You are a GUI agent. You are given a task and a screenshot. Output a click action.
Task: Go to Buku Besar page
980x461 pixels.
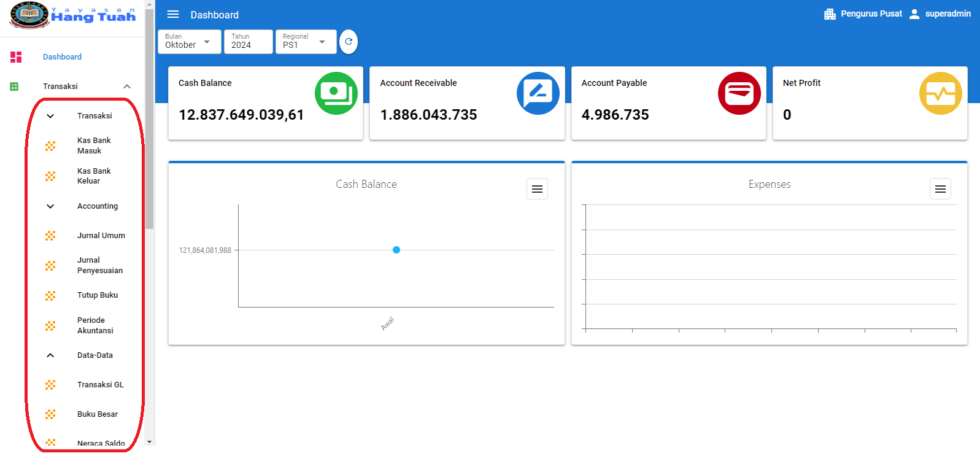[97, 414]
